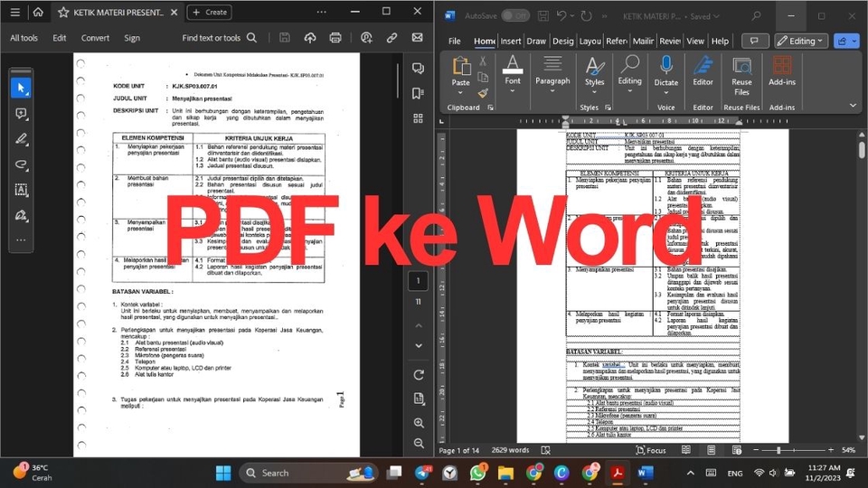Image resolution: width=868 pixels, height=488 pixels.
Task: Choose the Add text box tool in Acrobat
Action: [x=21, y=190]
